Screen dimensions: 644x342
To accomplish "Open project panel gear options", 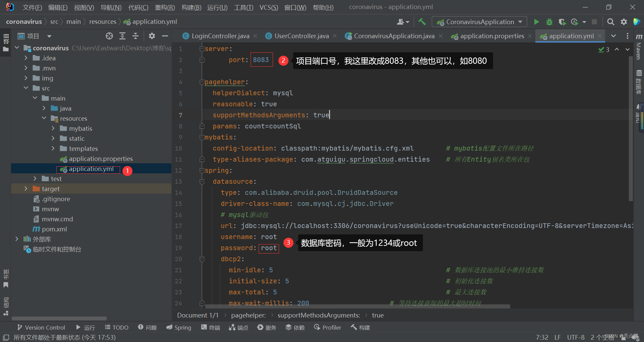I will tap(152, 36).
